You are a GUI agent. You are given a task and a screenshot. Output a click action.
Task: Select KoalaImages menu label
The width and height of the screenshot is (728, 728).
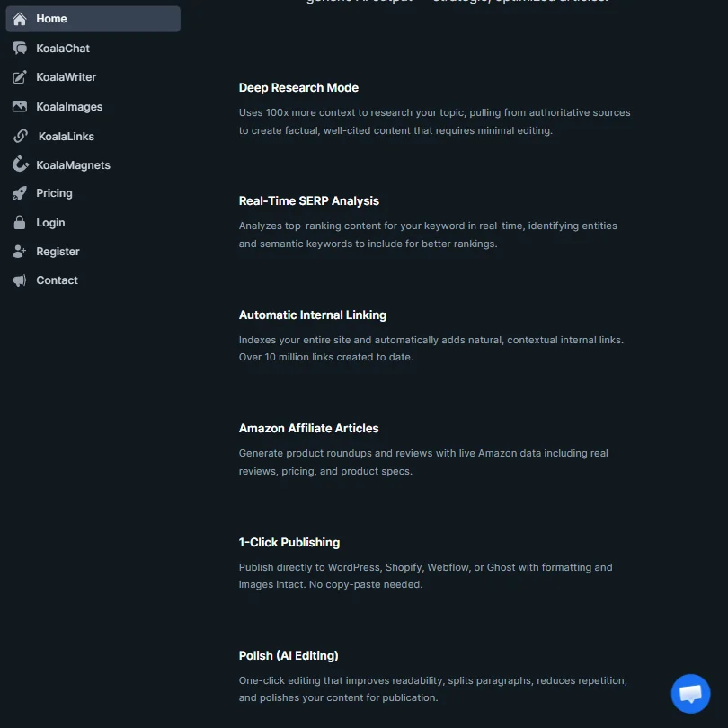pos(69,107)
